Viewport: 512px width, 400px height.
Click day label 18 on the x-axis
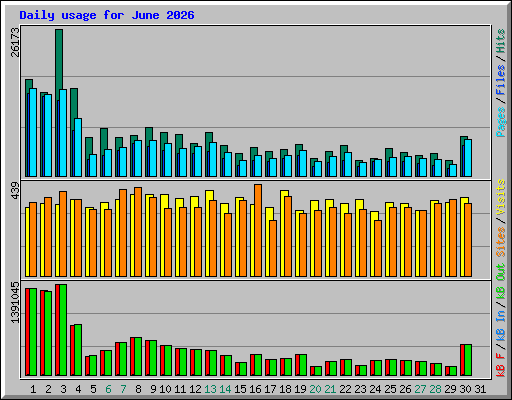coord(285,389)
